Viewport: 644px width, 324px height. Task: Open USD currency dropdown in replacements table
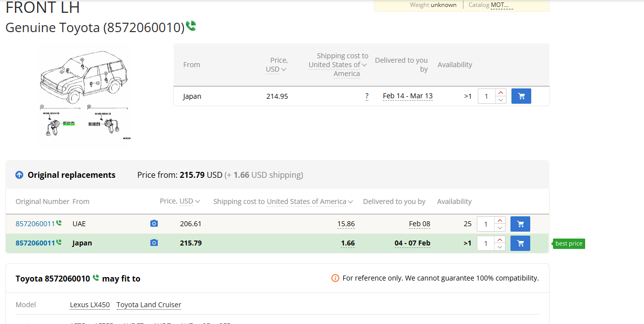[190, 201]
